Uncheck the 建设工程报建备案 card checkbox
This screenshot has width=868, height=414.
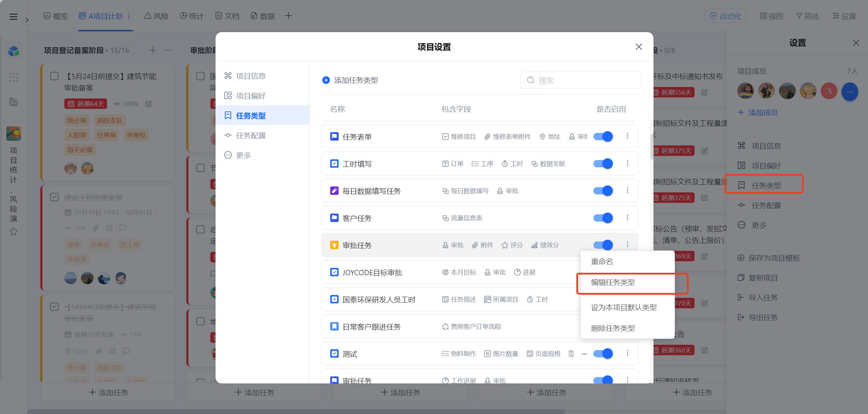point(55,197)
